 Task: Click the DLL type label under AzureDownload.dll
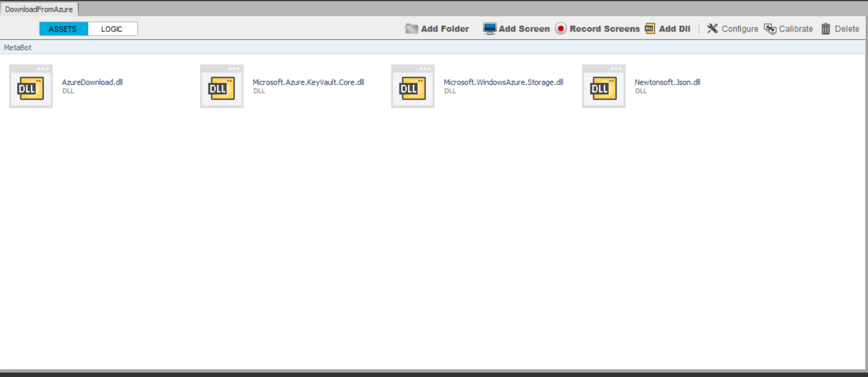tap(68, 91)
